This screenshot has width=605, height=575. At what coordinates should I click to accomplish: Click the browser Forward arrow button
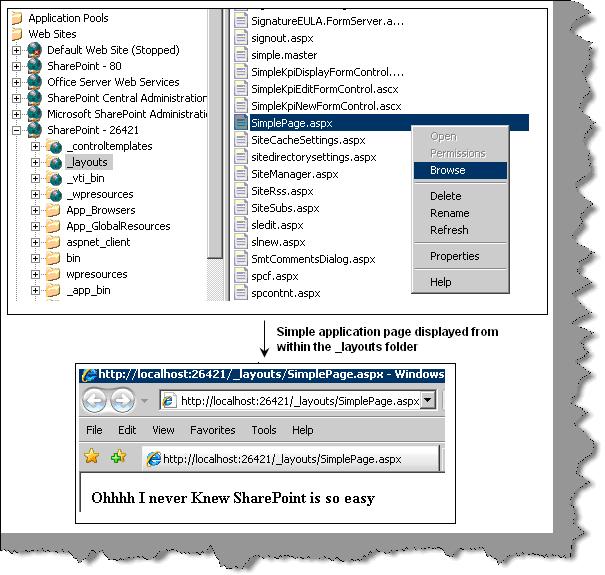pos(123,400)
